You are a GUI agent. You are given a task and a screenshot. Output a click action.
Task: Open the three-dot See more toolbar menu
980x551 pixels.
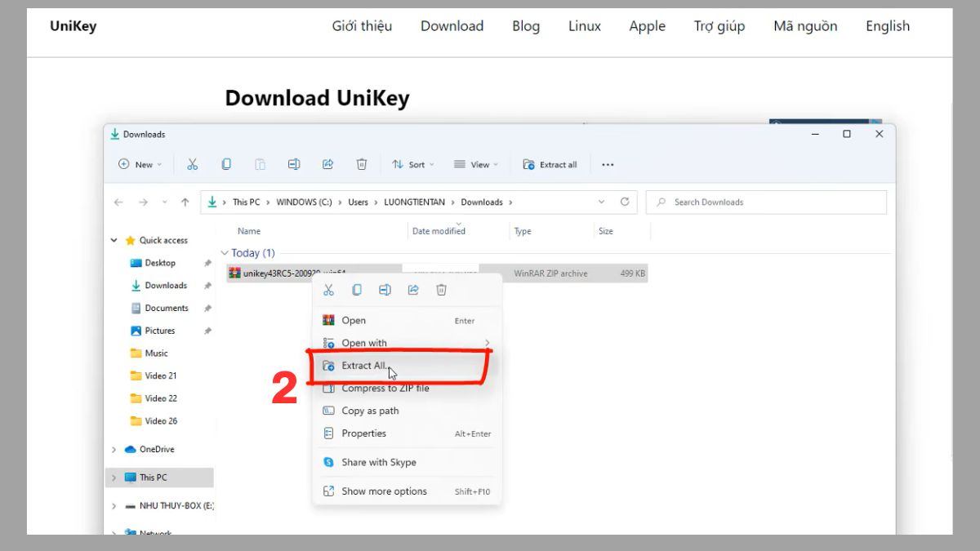(608, 164)
